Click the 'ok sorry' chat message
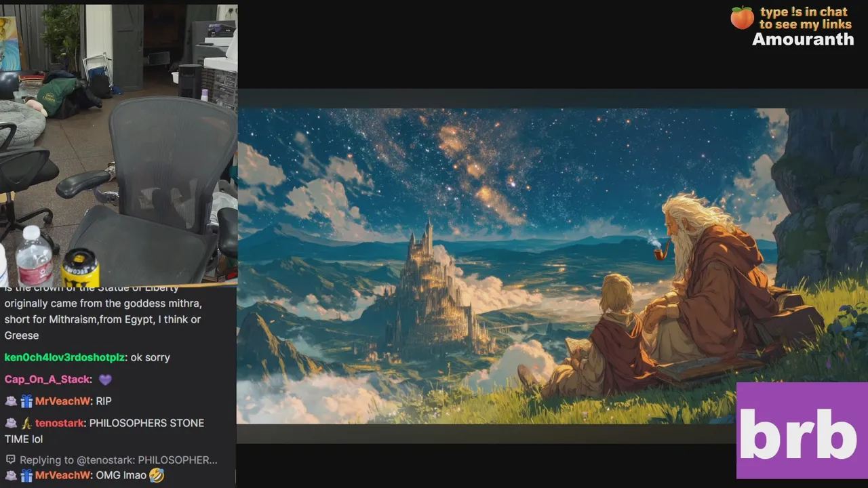Screen dimensions: 868x488 [150, 358]
